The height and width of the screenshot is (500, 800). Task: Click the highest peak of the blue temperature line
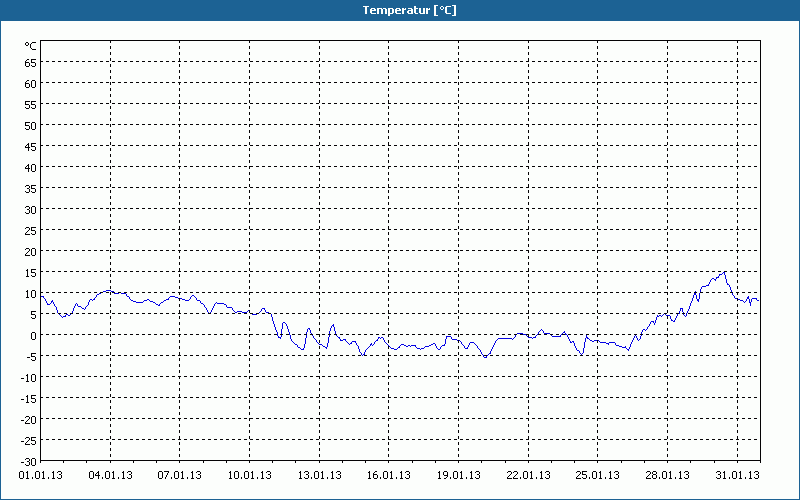tap(724, 271)
